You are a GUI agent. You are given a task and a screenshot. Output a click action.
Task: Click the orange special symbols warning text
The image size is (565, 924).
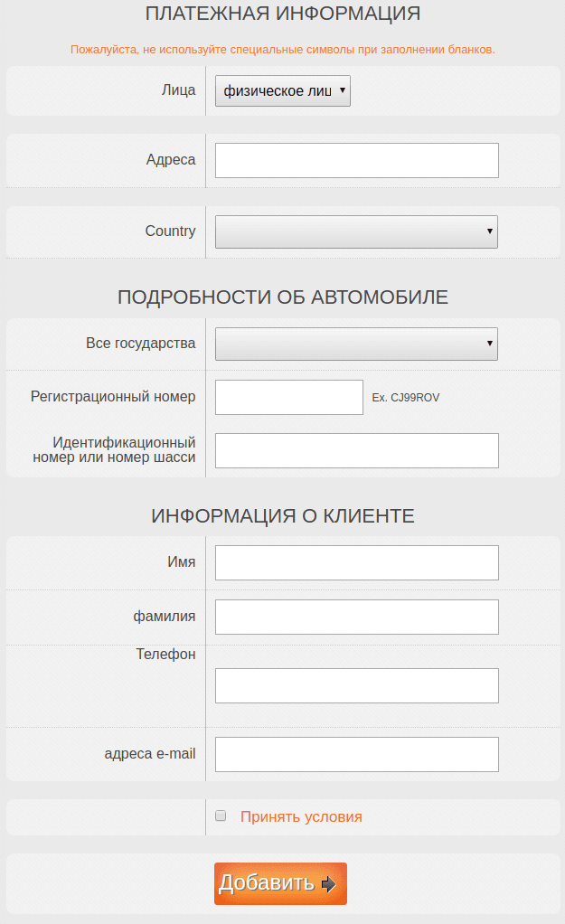[x=283, y=49]
